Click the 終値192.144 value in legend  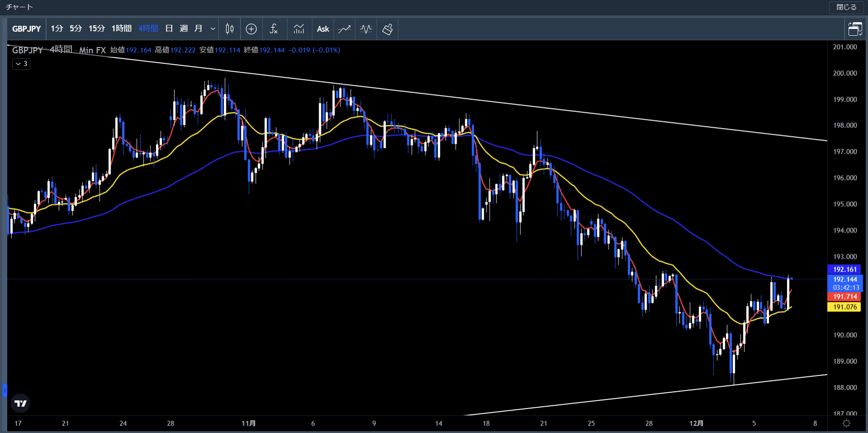pyautogui.click(x=264, y=50)
